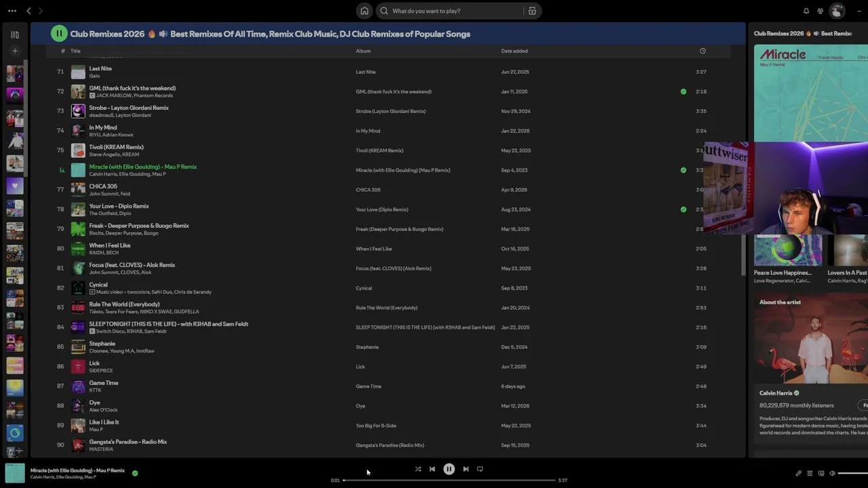Select the track "Game Time"
Image resolution: width=868 pixels, height=488 pixels.
pyautogui.click(x=104, y=383)
